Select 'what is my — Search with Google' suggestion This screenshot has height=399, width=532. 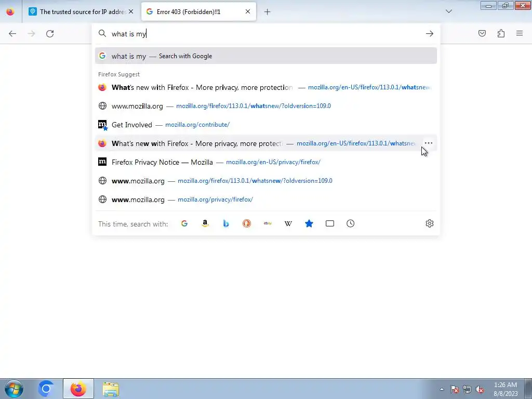coord(266,56)
